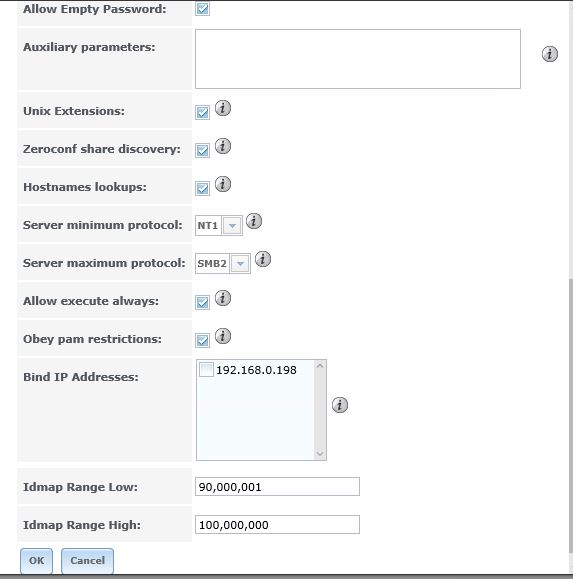View info icon next to Hostnames lookups
Image resolution: width=573 pixels, height=579 pixels.
click(x=223, y=184)
